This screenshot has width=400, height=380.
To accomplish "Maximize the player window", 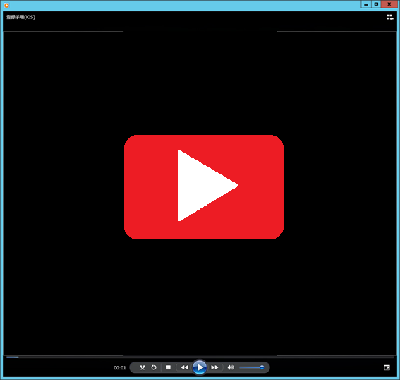I will click(376, 4).
